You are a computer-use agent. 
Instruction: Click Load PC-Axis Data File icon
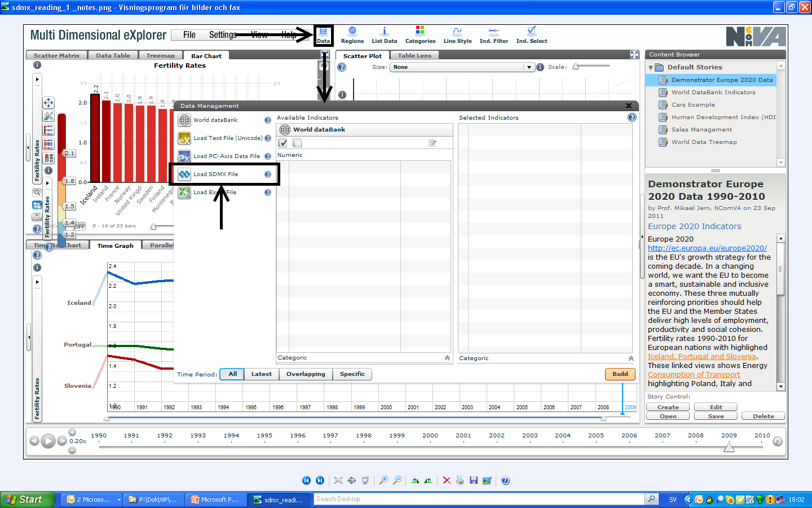coord(184,156)
